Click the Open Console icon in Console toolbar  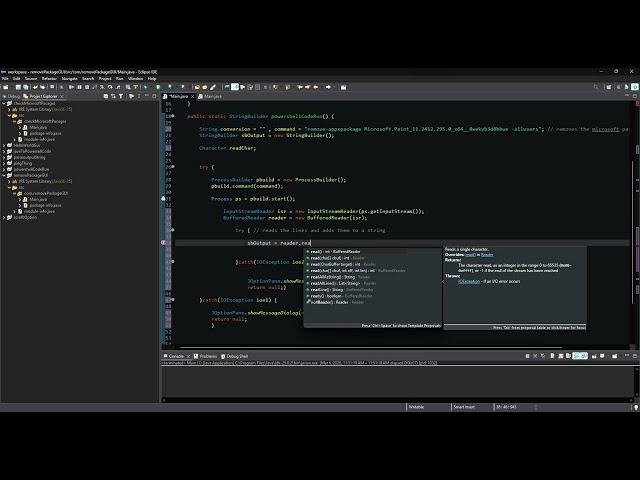tap(615, 356)
